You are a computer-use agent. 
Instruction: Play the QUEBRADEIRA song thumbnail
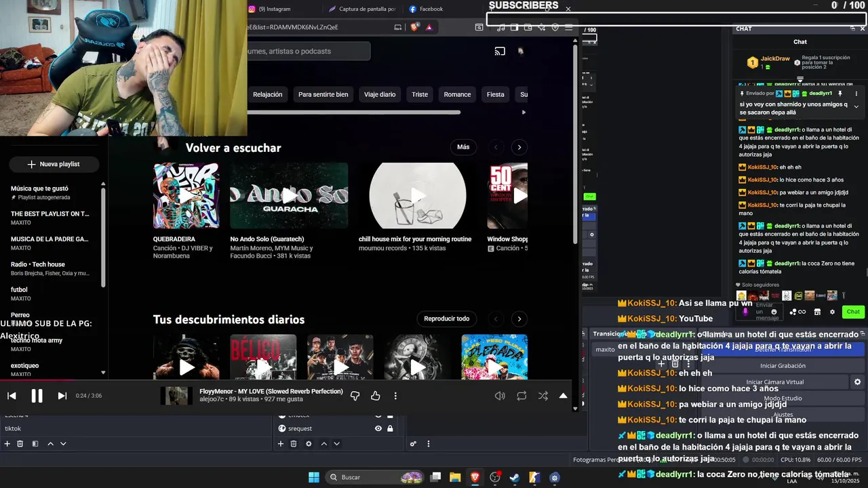coord(186,196)
